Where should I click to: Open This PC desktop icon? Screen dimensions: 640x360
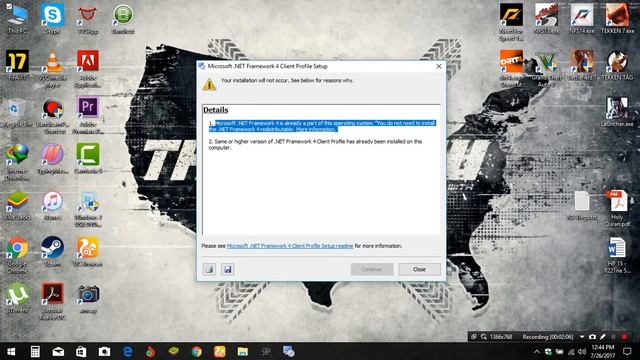tap(17, 18)
